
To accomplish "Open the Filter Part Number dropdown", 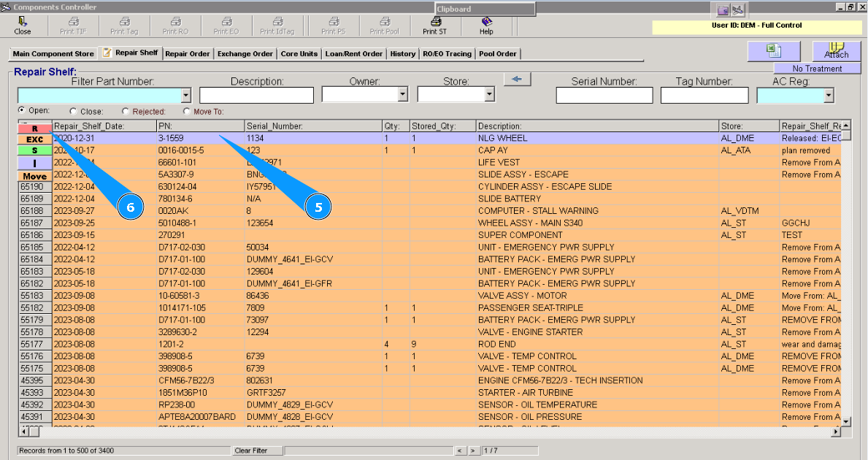I will 186,96.
